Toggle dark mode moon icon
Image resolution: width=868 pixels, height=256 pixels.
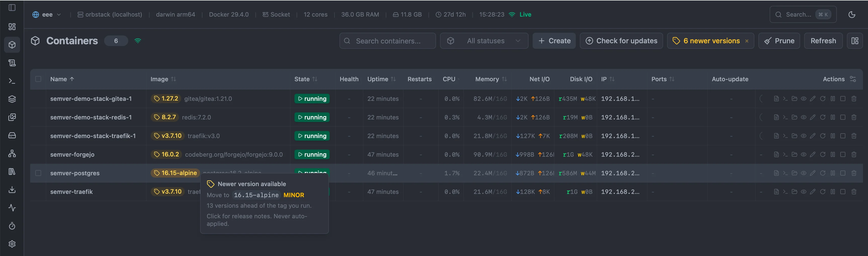(851, 15)
